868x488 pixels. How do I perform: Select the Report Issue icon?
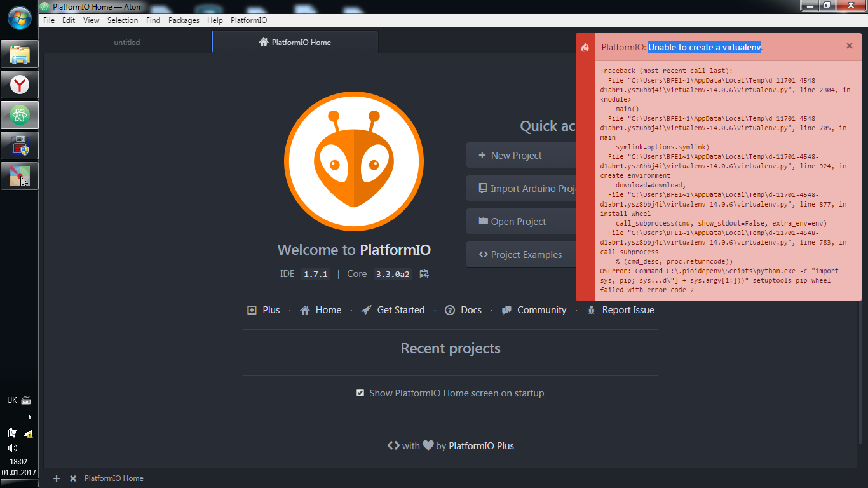click(591, 310)
